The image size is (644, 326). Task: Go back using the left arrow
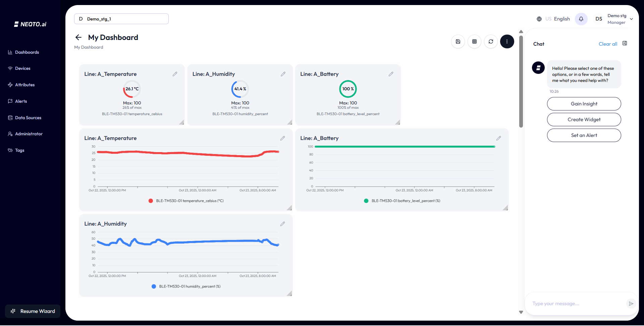(78, 37)
